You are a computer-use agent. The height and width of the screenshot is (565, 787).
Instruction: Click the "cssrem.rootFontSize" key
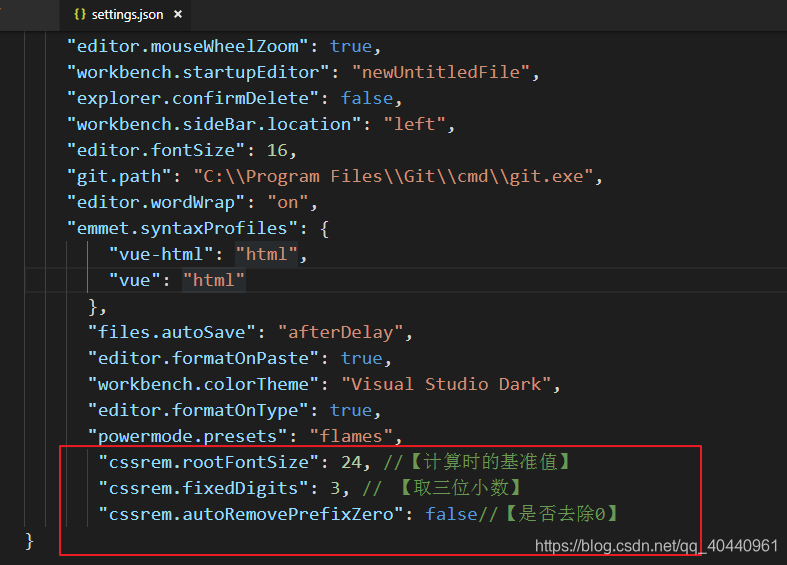pos(209,463)
